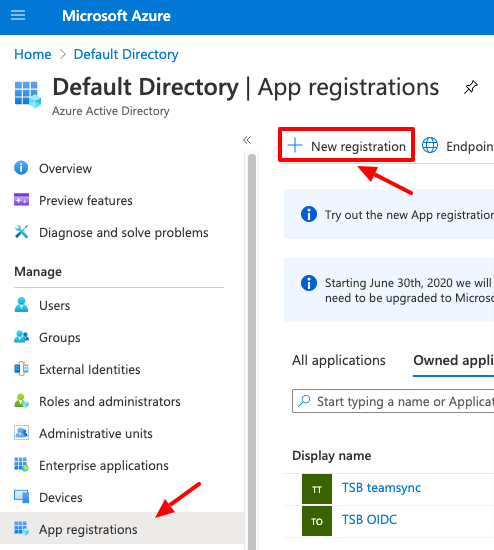The height and width of the screenshot is (550, 494).
Task: Click the Diagnose wrench icon
Action: [x=21, y=232]
